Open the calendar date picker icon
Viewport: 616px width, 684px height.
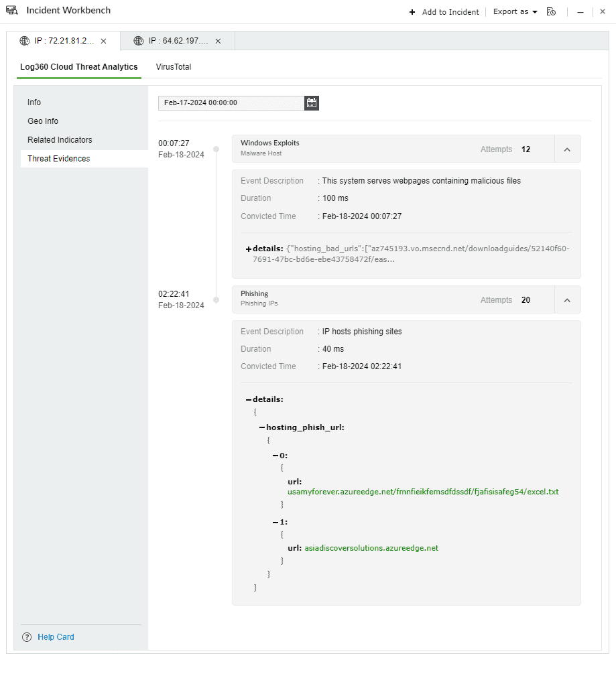point(310,102)
